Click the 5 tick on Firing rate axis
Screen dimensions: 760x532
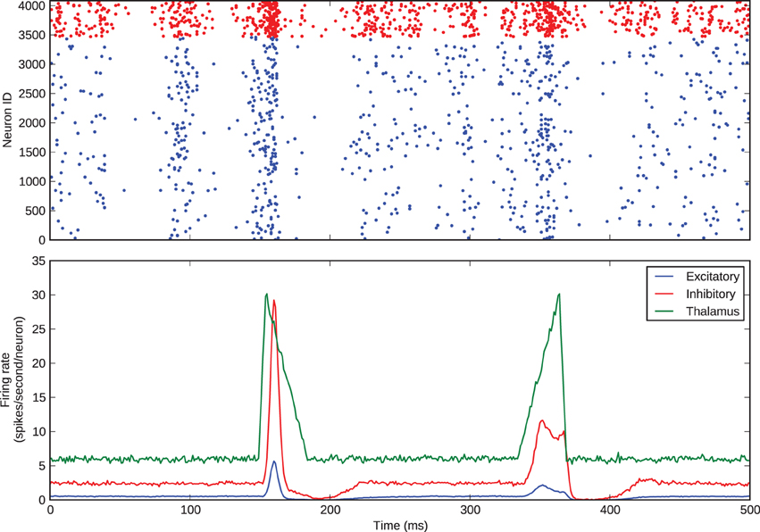[43, 466]
